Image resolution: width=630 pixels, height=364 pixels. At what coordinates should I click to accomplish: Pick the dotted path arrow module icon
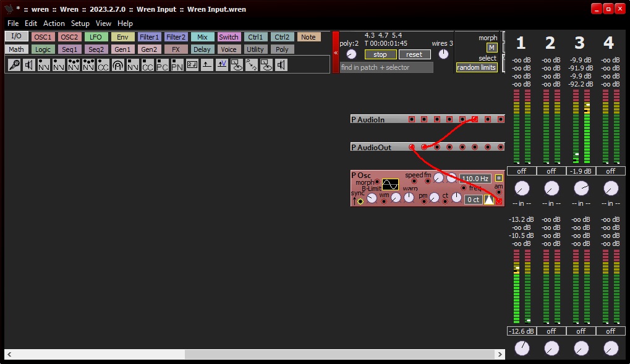252,65
